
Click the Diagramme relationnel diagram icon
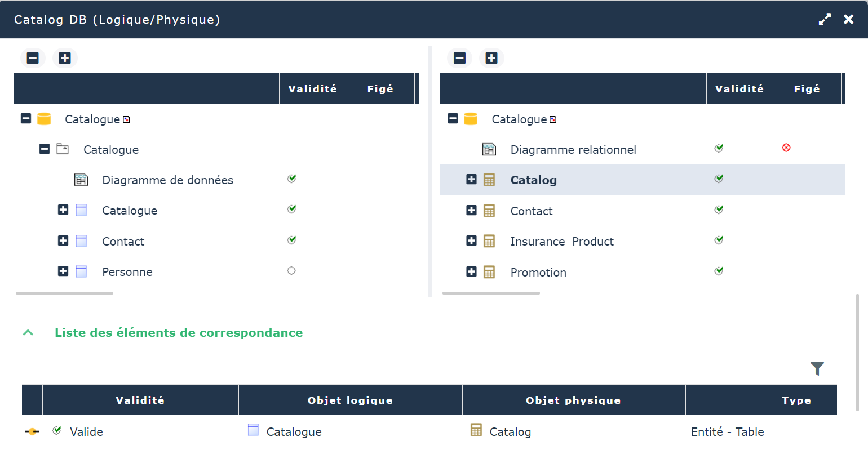point(489,149)
